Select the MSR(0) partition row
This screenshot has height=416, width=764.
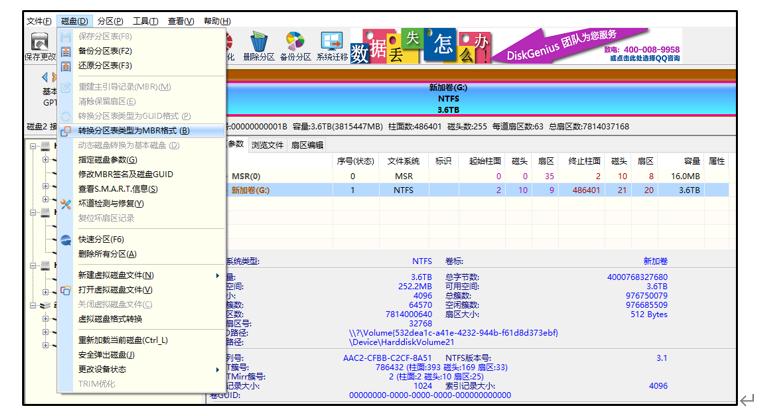[478, 176]
